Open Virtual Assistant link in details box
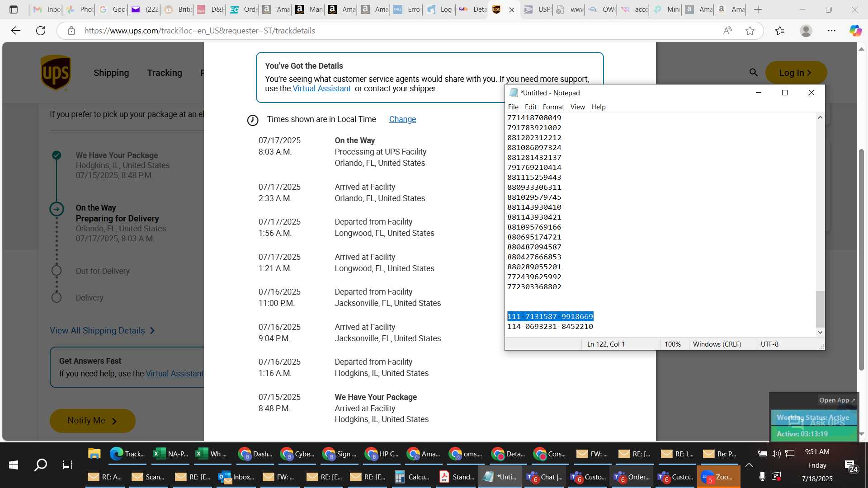The image size is (868, 488). point(321,89)
